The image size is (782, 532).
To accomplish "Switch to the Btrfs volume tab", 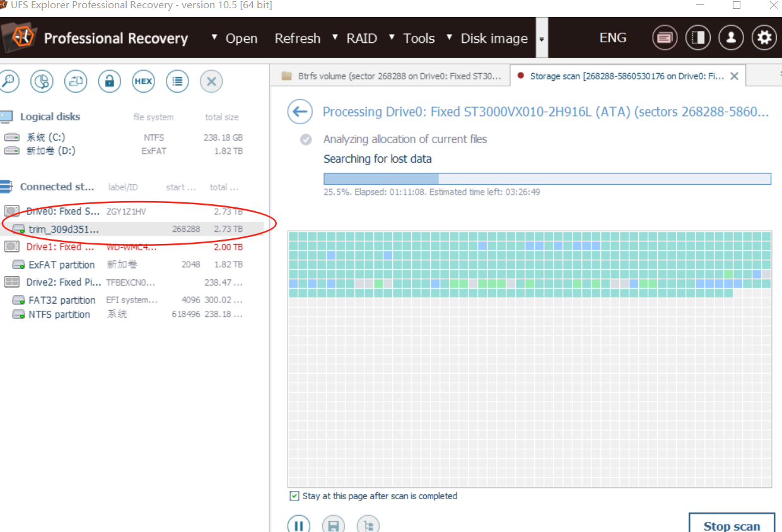I will pos(392,76).
